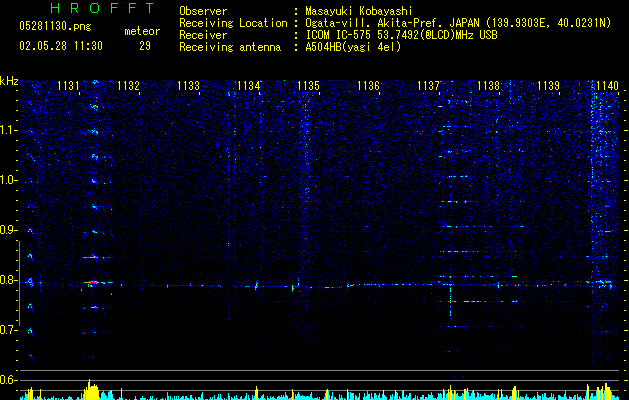This screenshot has height=400, width=629.
Task: Click the 1131 time marker
Action: [68, 85]
